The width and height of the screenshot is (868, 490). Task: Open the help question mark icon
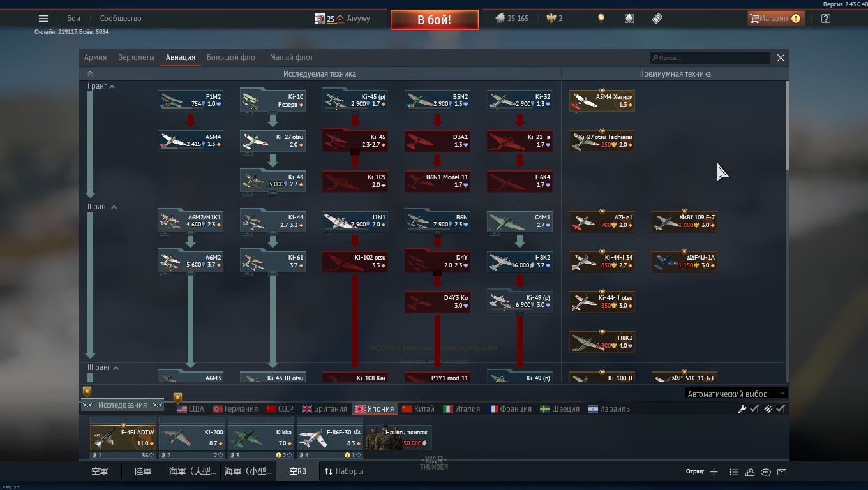point(826,19)
